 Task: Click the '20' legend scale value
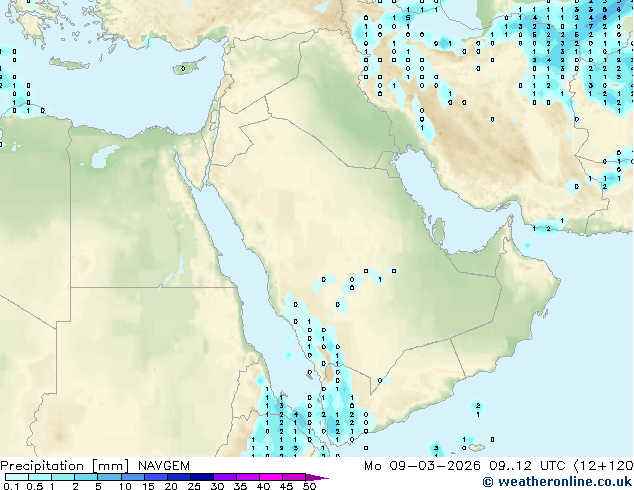171,486
